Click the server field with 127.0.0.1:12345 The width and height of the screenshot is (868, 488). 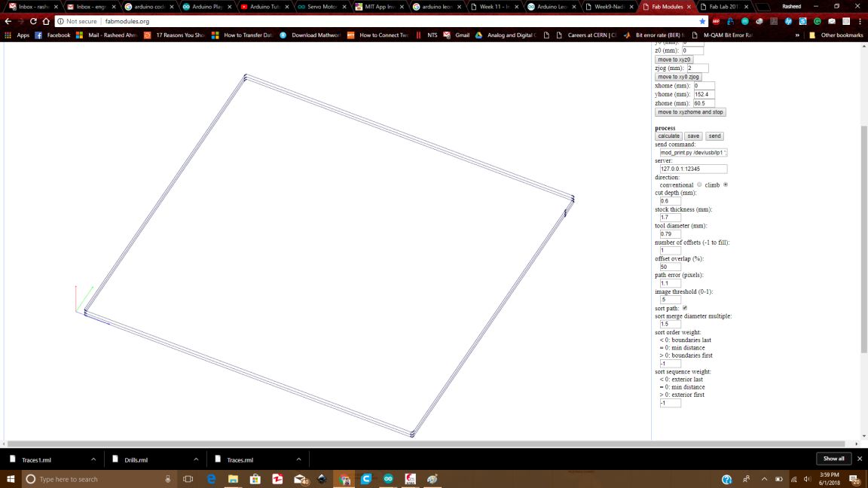click(x=693, y=169)
